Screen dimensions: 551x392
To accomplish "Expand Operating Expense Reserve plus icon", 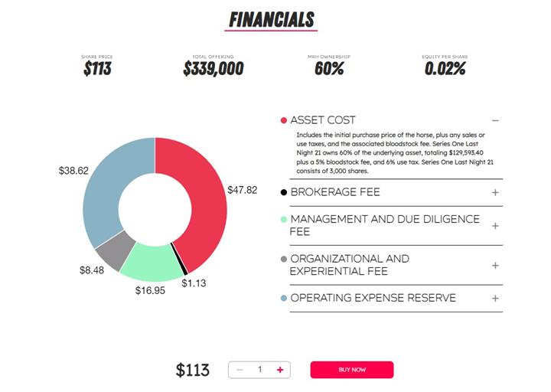I will click(495, 298).
